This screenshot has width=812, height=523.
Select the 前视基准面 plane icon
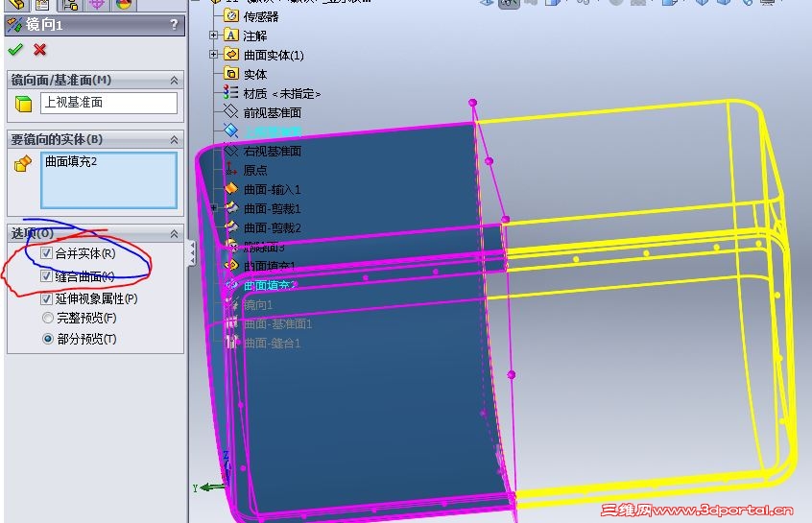230,111
